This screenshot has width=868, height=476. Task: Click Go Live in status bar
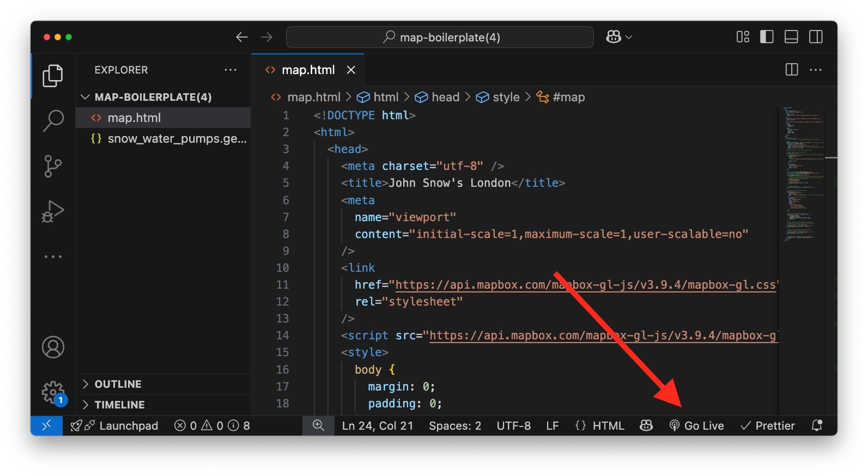pos(697,425)
